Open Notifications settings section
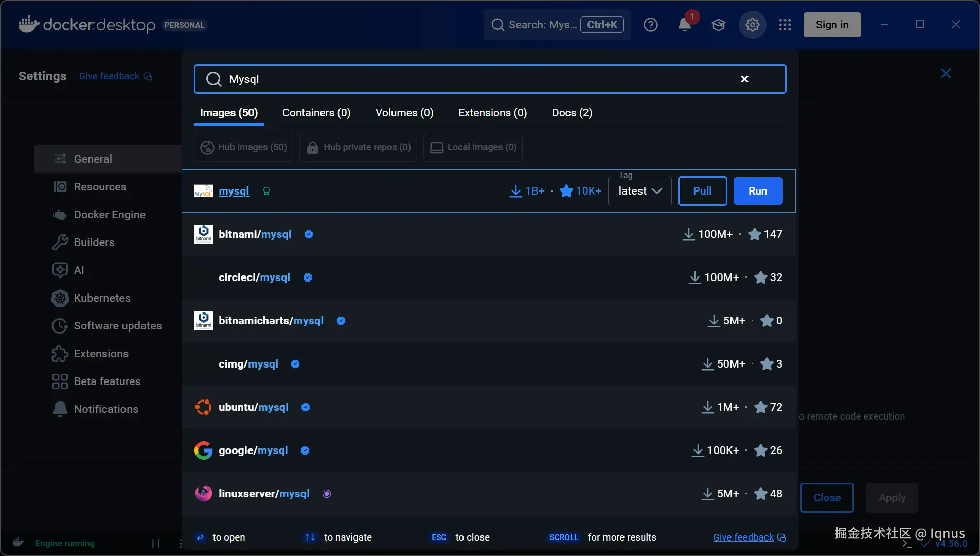980x556 pixels. tap(108, 409)
